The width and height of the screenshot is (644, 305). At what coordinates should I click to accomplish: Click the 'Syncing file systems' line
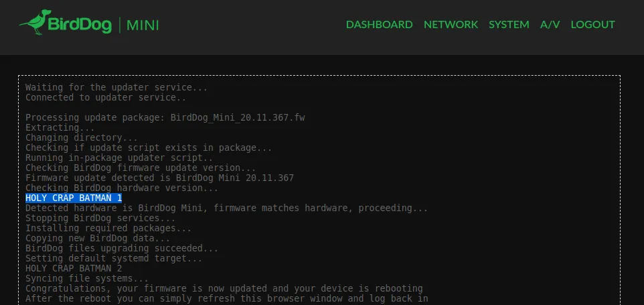click(86, 278)
